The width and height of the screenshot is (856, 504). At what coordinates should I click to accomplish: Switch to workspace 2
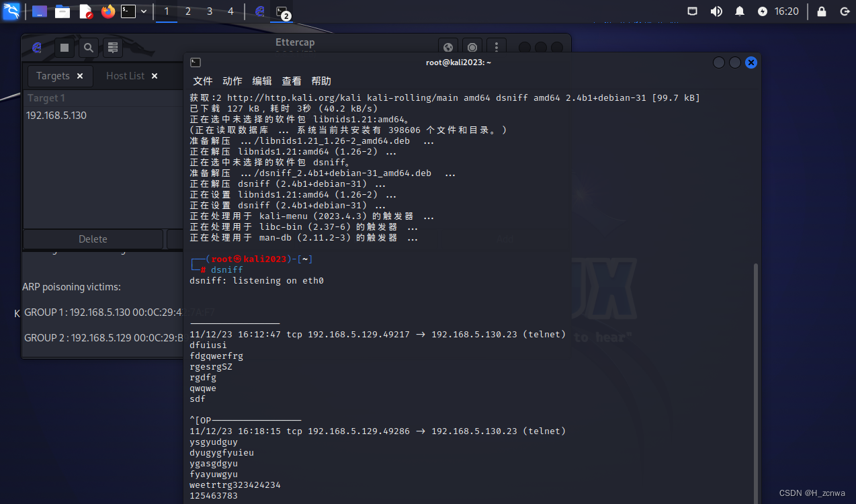tap(188, 11)
